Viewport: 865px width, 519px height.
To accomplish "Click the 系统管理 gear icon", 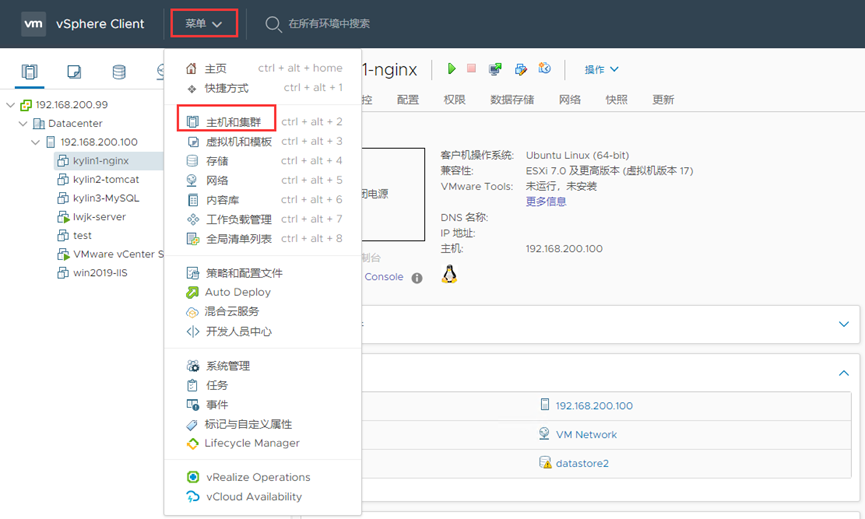I will (193, 366).
